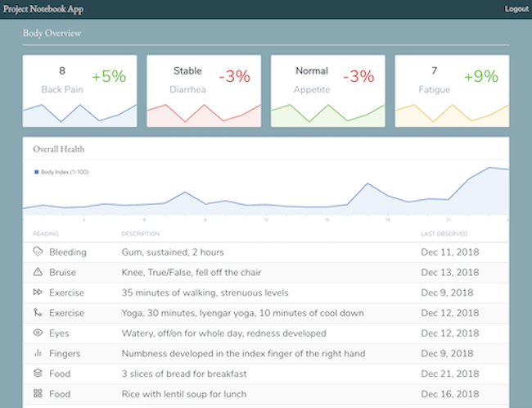Log out using the Logout link
The width and height of the screenshot is (532, 408).
(516, 9)
